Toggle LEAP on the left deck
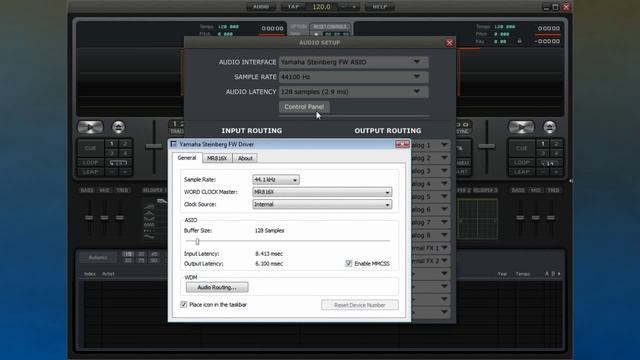 91,172
